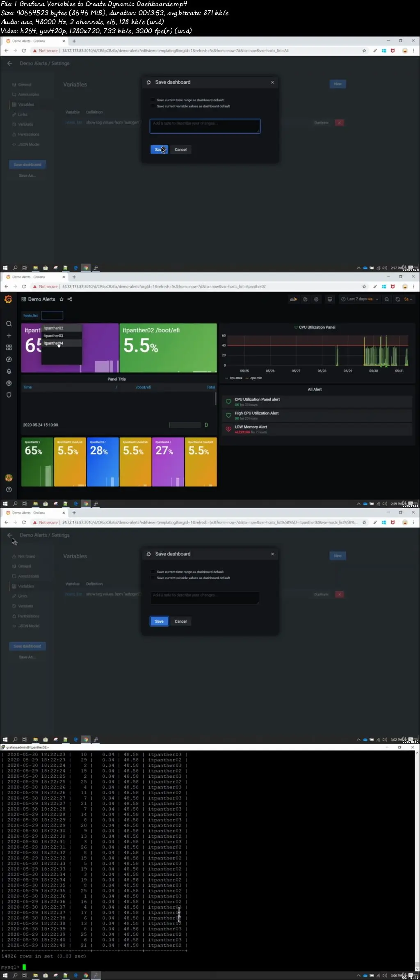The width and height of the screenshot is (420, 980).
Task: Click the Chrome taskbar icon, 3:06 PM terminal frame
Action: pos(86,975)
